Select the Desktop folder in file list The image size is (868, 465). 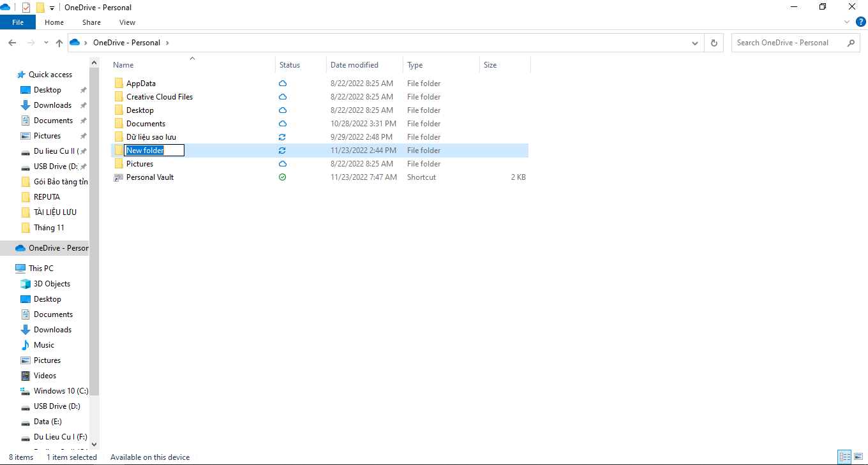[140, 110]
